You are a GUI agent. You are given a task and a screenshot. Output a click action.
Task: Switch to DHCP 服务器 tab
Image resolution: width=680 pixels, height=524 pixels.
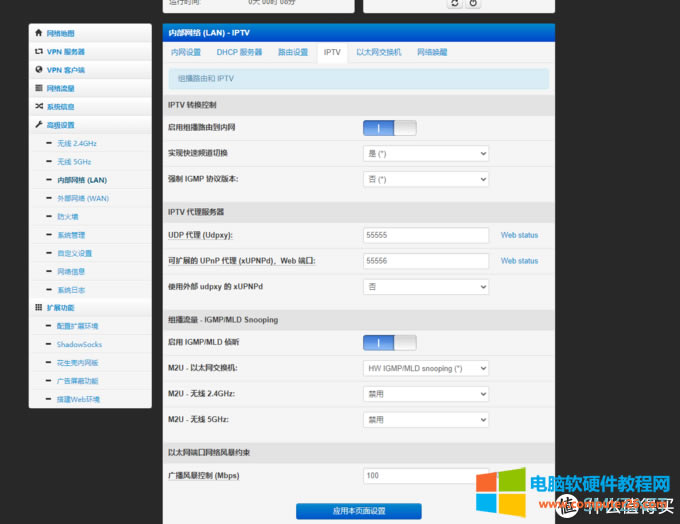pyautogui.click(x=239, y=52)
